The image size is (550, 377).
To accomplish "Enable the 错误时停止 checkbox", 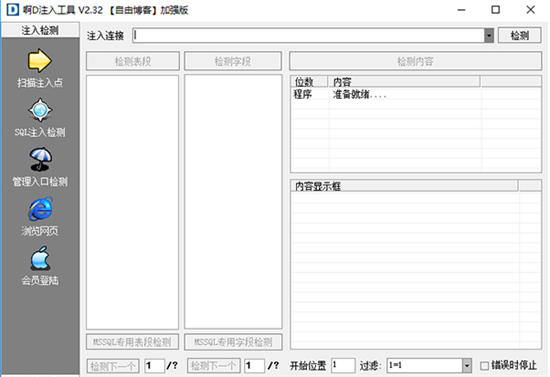I will tap(484, 366).
